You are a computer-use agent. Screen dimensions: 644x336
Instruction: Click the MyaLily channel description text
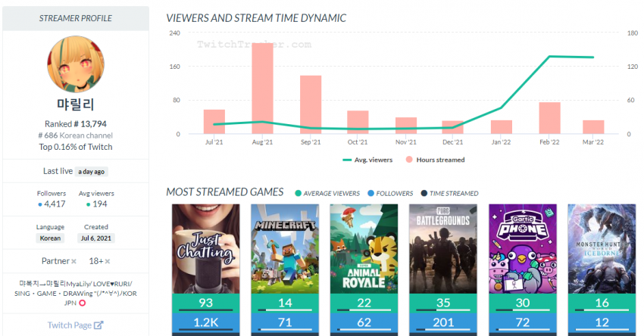point(76,294)
